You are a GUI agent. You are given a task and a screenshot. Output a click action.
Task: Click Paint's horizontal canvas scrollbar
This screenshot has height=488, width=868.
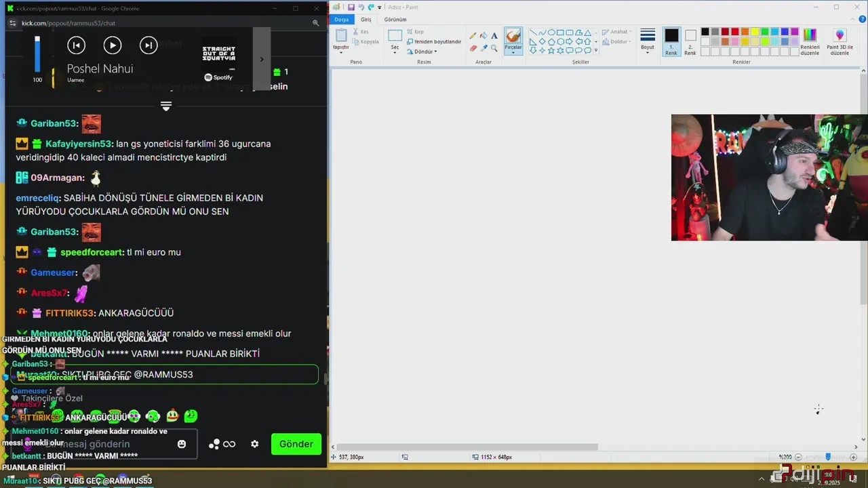tap(468, 447)
